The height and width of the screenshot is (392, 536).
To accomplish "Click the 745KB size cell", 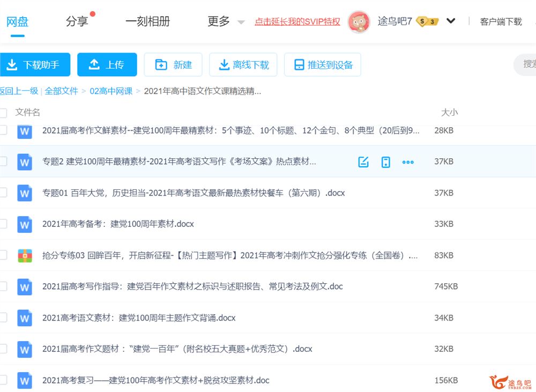I will point(446,287).
